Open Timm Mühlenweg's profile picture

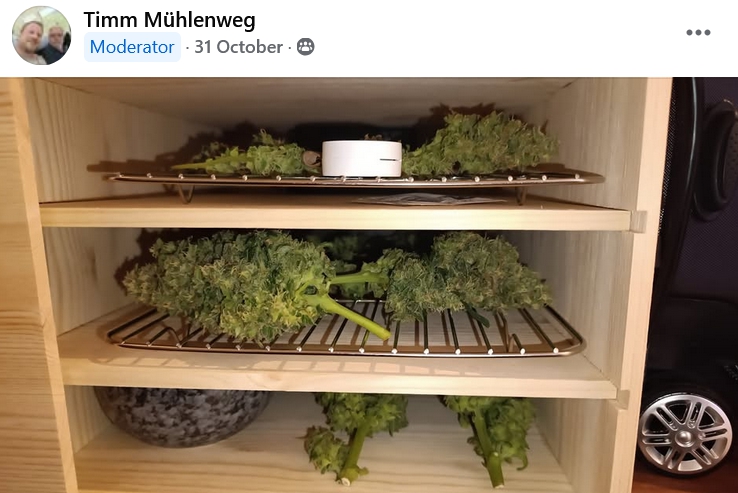[x=41, y=35]
